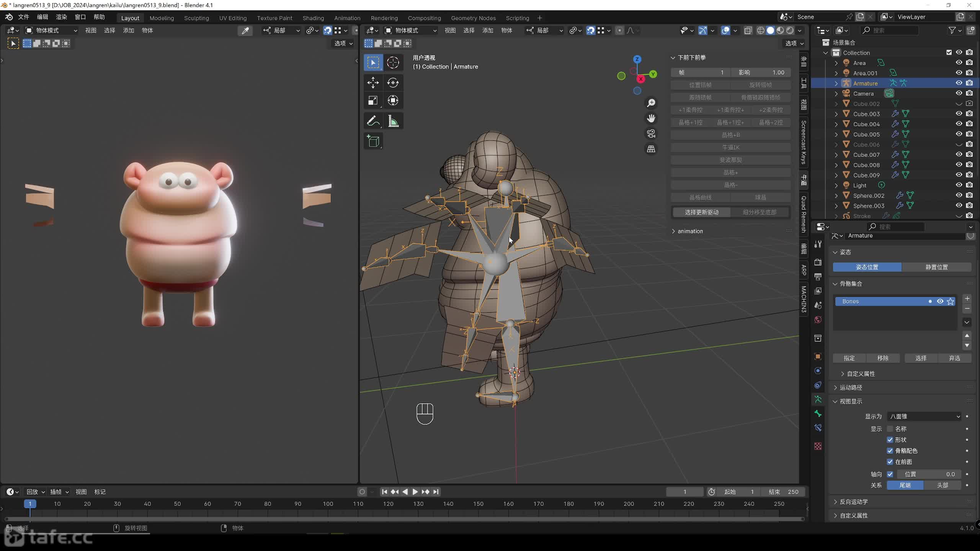Switch perspective/orthographic grid icon

651,149
